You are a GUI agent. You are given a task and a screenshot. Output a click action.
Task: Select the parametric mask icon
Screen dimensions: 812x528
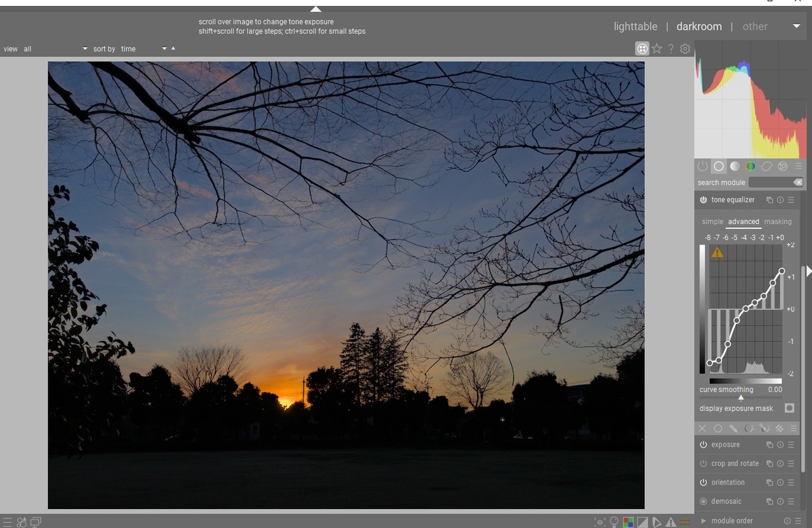click(x=749, y=428)
